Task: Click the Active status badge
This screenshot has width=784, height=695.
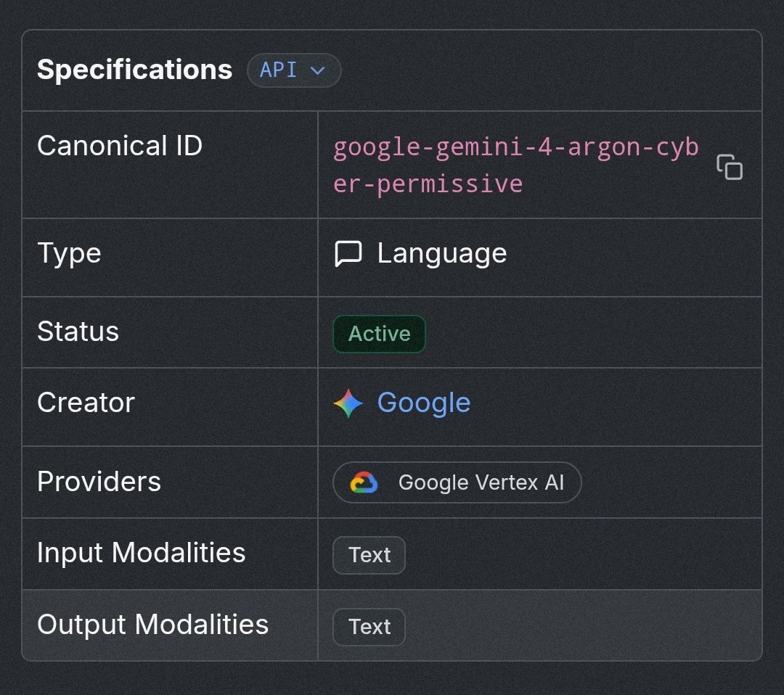Action: point(380,334)
